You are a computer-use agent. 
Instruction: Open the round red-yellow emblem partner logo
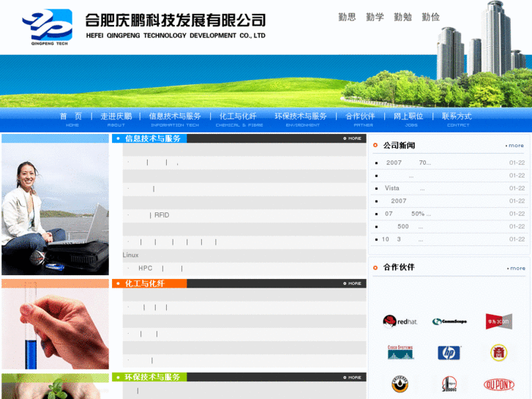click(499, 352)
